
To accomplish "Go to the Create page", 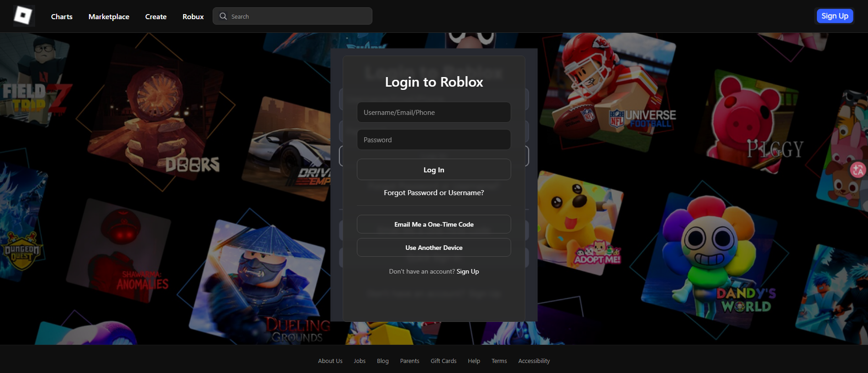I will [x=156, y=16].
